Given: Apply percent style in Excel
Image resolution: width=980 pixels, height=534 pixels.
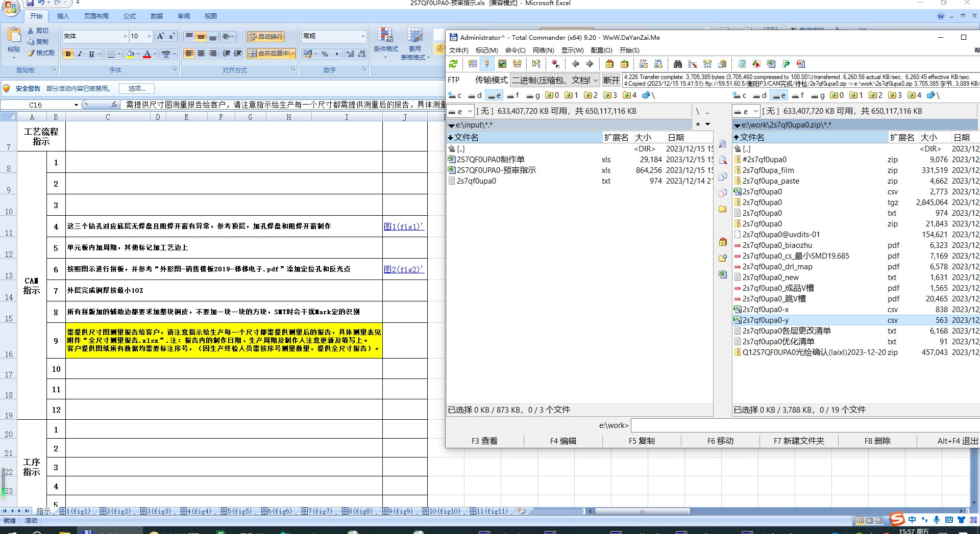Looking at the screenshot, I should (325, 54).
